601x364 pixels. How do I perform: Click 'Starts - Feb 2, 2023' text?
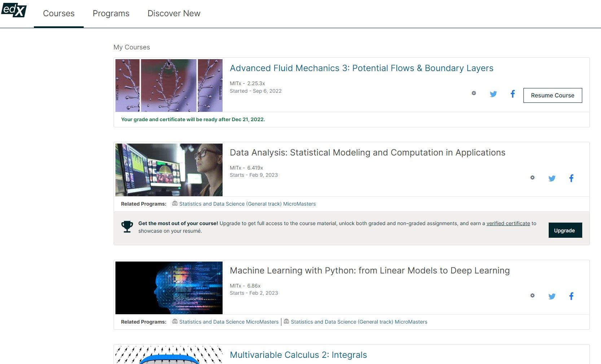coord(254,293)
